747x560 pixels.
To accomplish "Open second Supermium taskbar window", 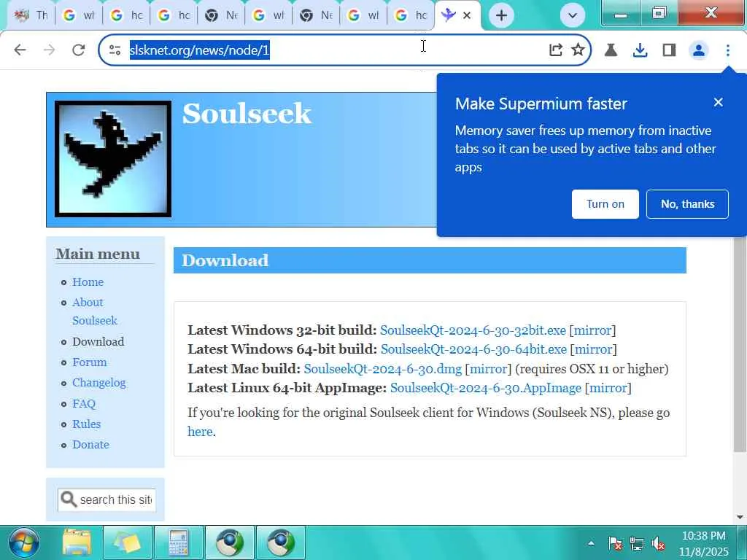I will pyautogui.click(x=281, y=542).
